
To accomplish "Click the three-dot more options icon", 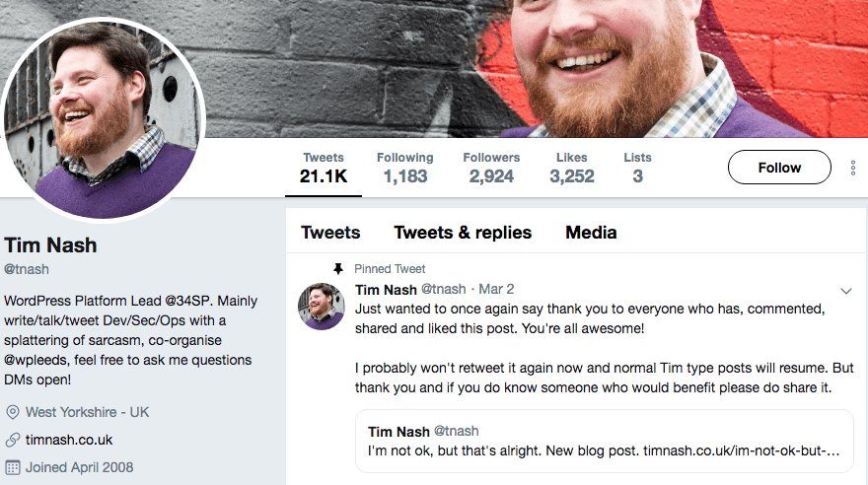I will point(852,168).
